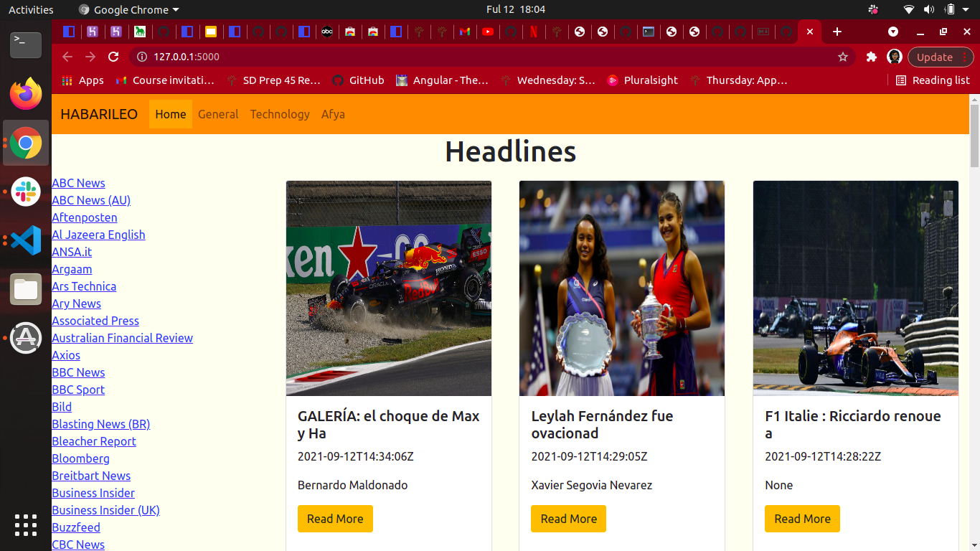The height and width of the screenshot is (551, 980).
Task: Open the Terminal from the dock
Action: coord(26,45)
